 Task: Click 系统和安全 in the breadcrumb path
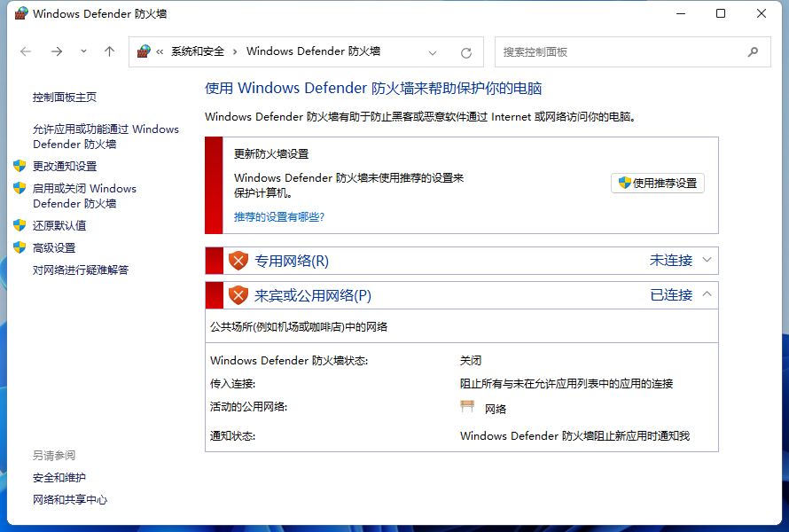pos(198,51)
